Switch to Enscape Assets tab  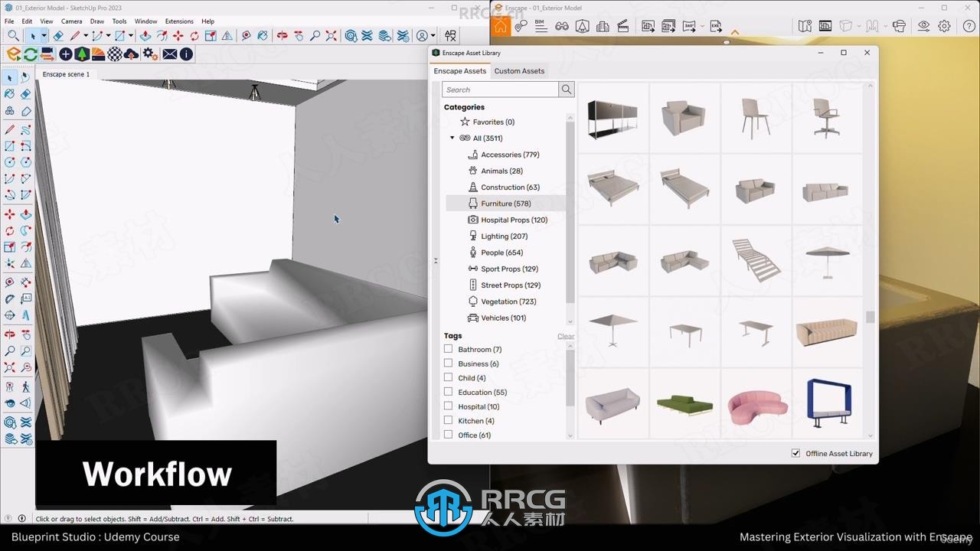click(x=459, y=71)
